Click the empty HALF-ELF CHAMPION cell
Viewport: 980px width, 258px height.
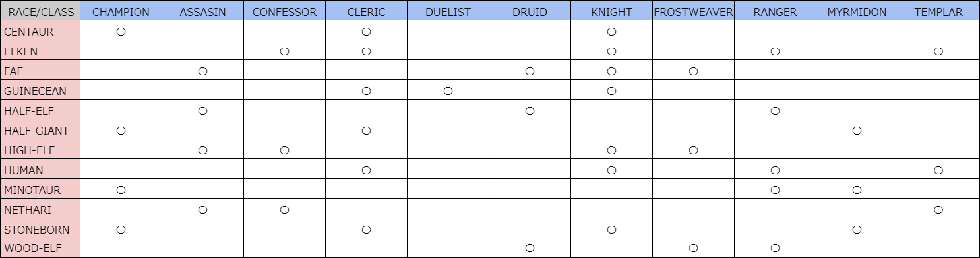(x=121, y=110)
